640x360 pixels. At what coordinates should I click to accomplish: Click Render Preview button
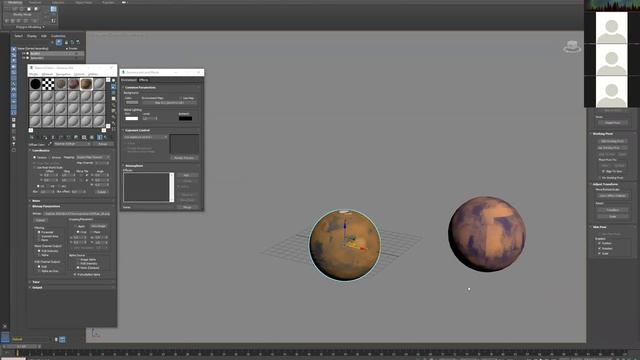(184, 158)
